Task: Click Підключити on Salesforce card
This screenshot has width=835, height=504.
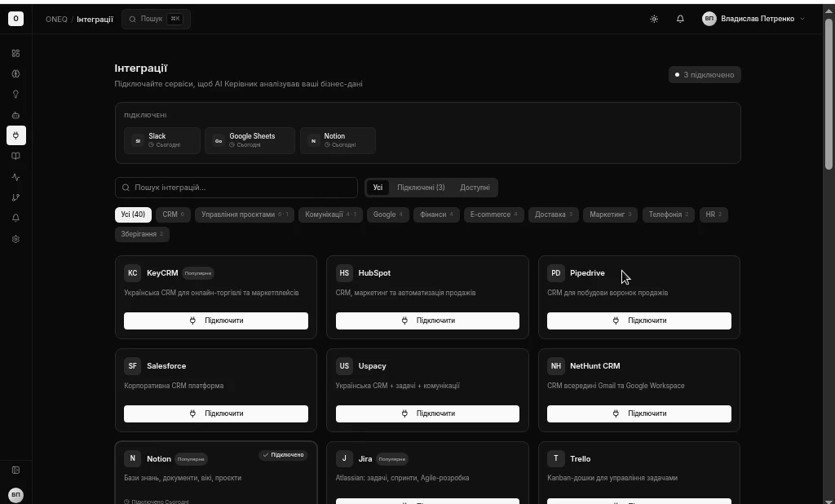Action: [x=216, y=413]
